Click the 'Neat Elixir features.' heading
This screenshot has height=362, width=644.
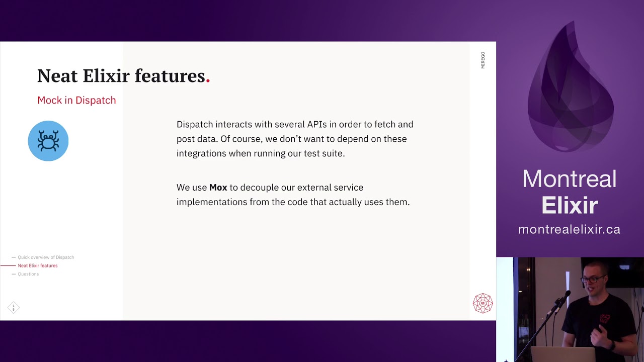click(124, 75)
